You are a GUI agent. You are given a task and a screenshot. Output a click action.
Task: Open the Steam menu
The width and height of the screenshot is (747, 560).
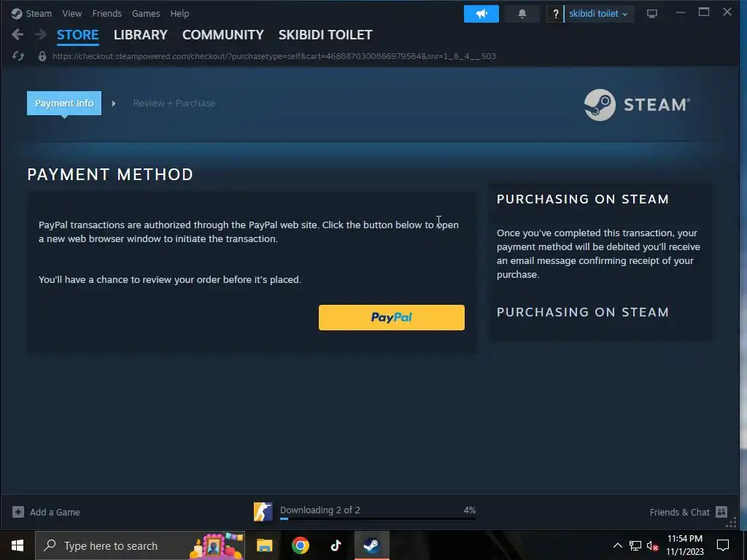tap(39, 13)
